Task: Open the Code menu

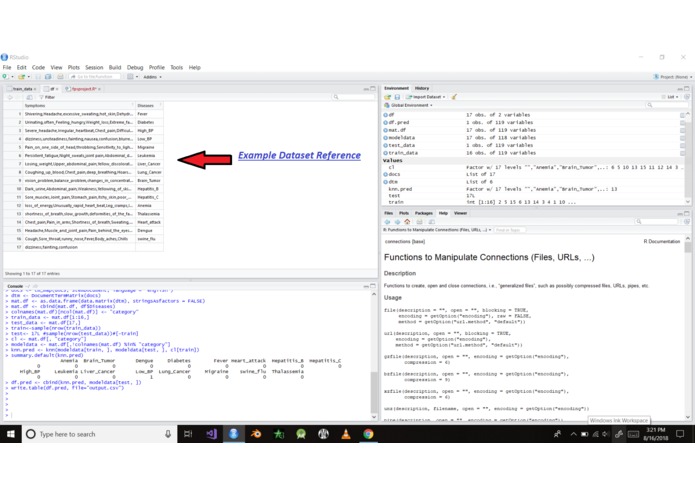Action: (x=38, y=67)
